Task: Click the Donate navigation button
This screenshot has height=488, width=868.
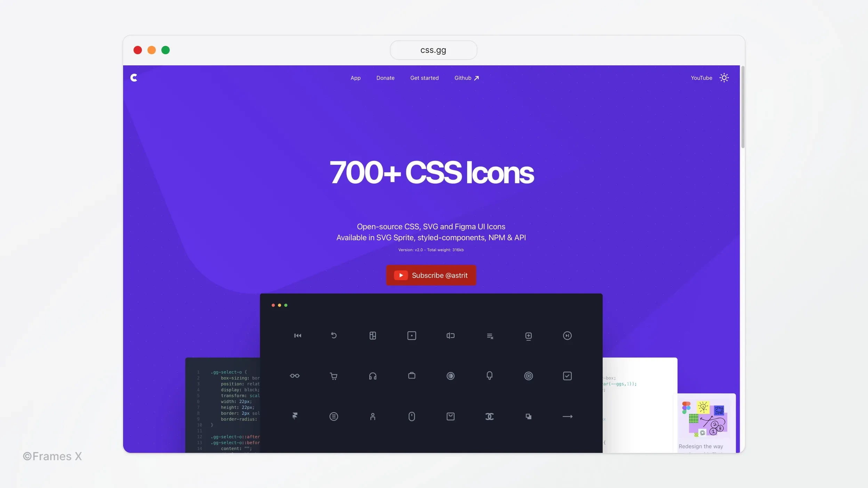Action: (385, 78)
